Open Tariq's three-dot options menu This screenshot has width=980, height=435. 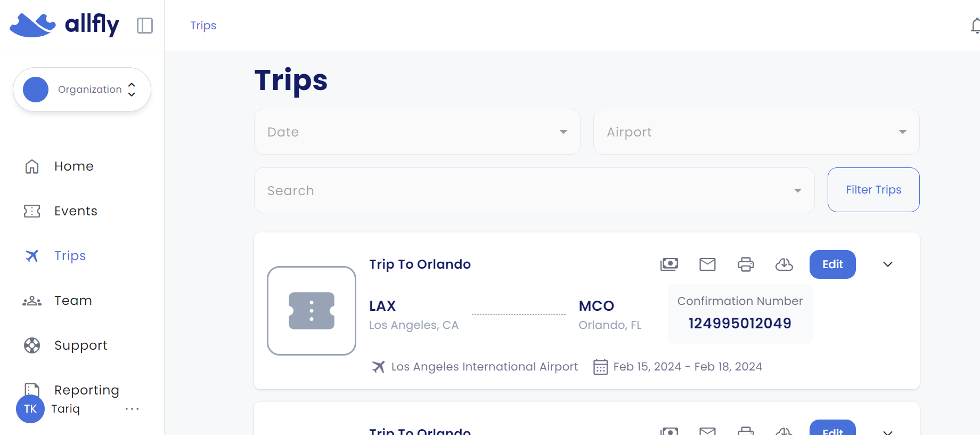pos(132,409)
